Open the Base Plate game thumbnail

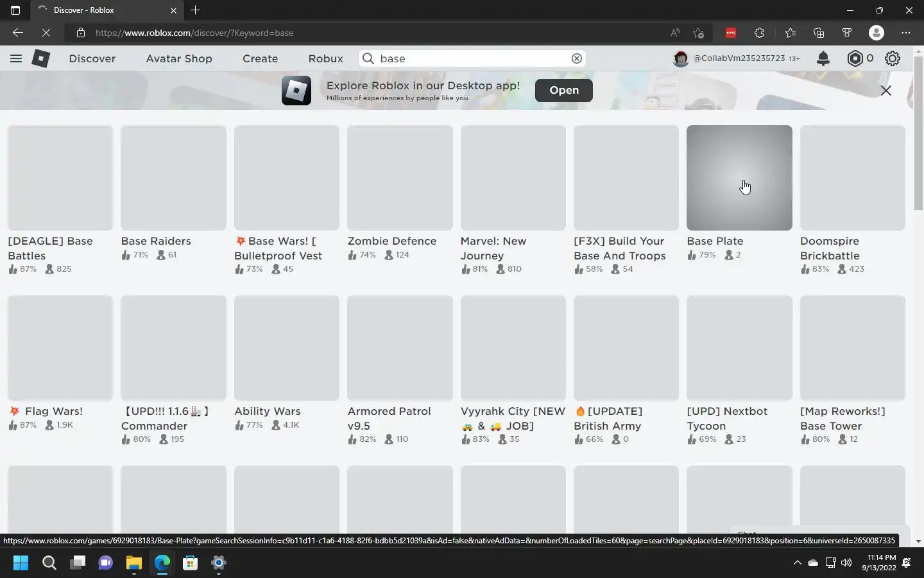[739, 178]
